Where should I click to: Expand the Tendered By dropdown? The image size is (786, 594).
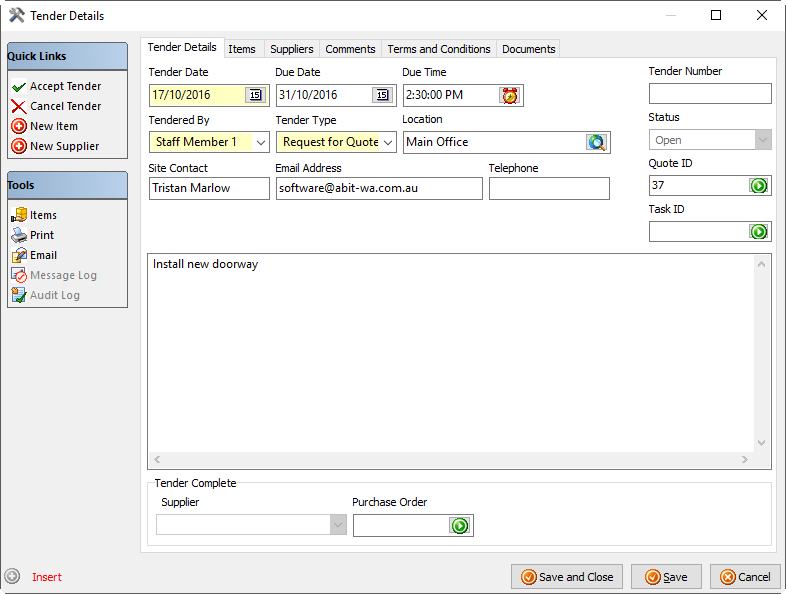[262, 142]
